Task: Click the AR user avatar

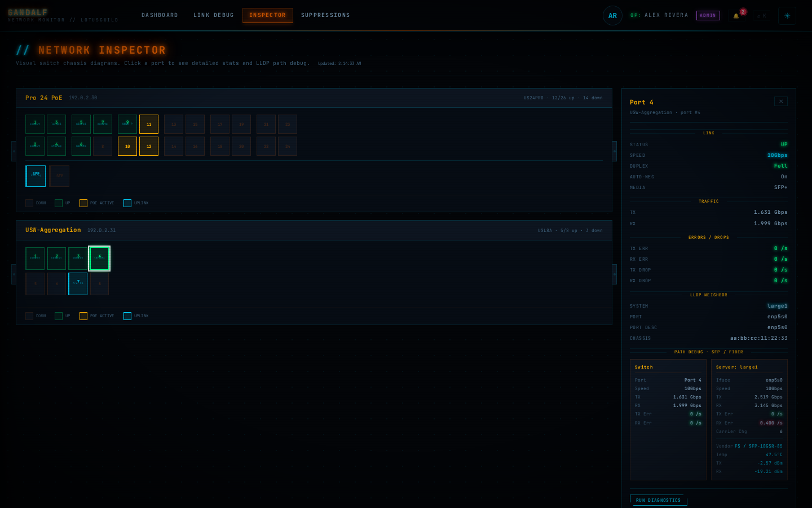Action: click(x=612, y=16)
